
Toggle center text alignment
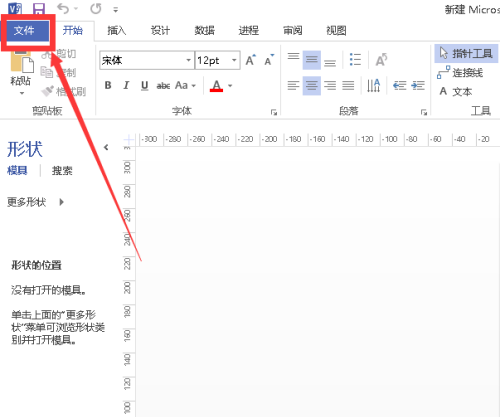click(312, 86)
